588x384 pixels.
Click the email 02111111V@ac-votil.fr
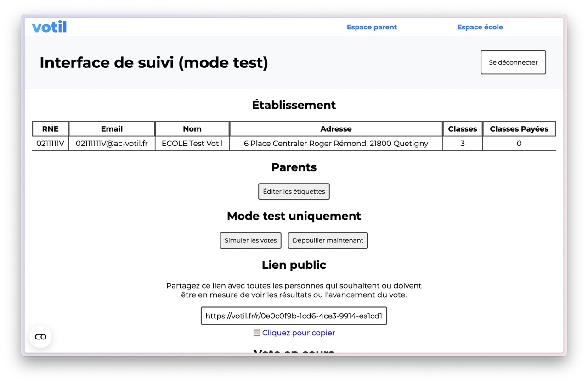click(112, 143)
